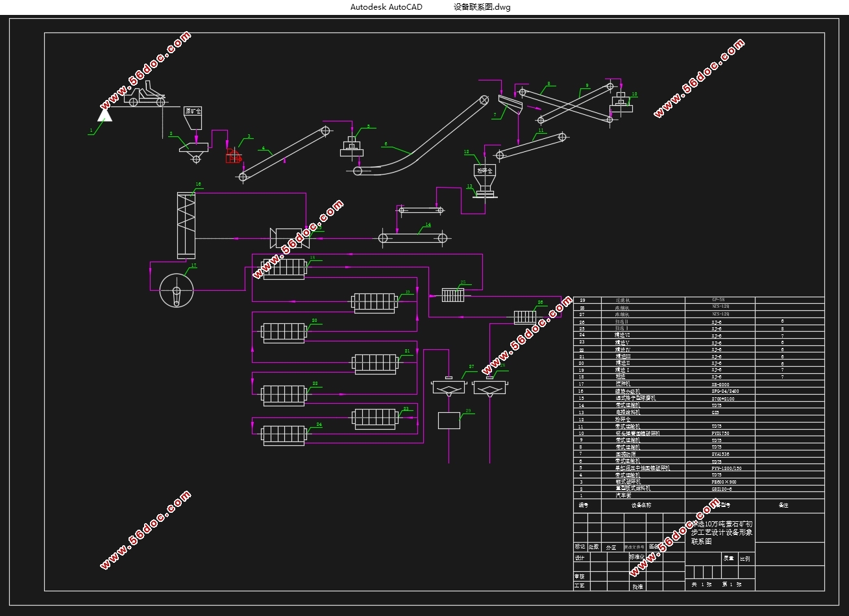Click the drawing title ending 联系图
The image size is (849, 616).
722,532
